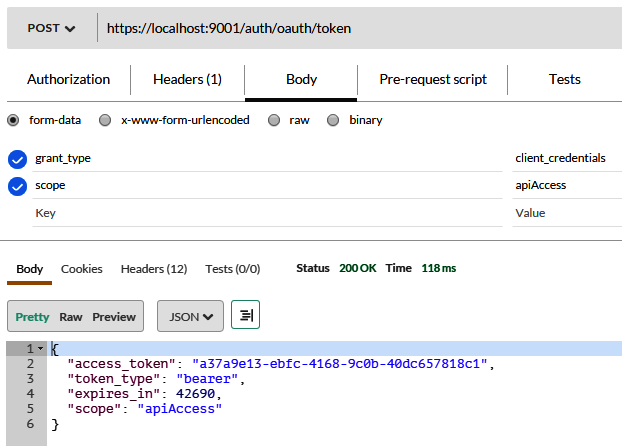The width and height of the screenshot is (622, 446).
Task: Choose the raw body option
Action: [273, 120]
